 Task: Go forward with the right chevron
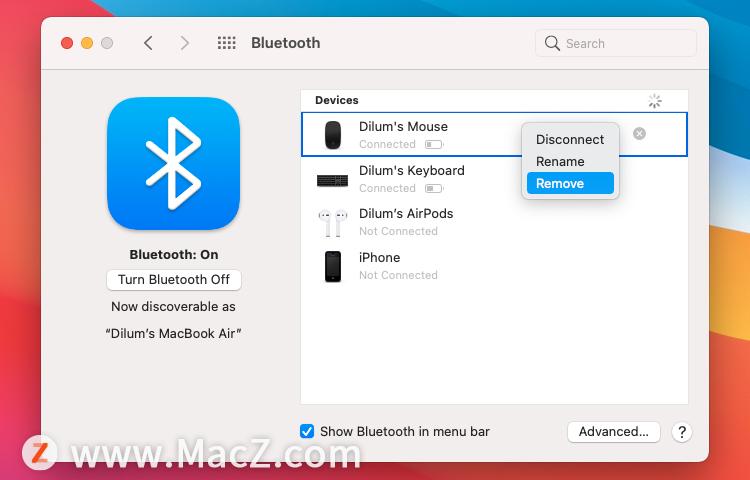(185, 43)
